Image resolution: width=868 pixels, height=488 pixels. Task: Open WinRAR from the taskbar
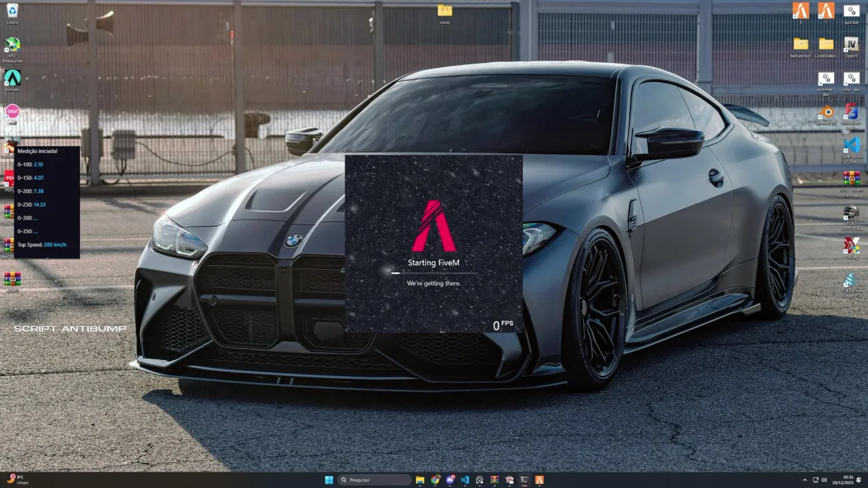(x=494, y=480)
